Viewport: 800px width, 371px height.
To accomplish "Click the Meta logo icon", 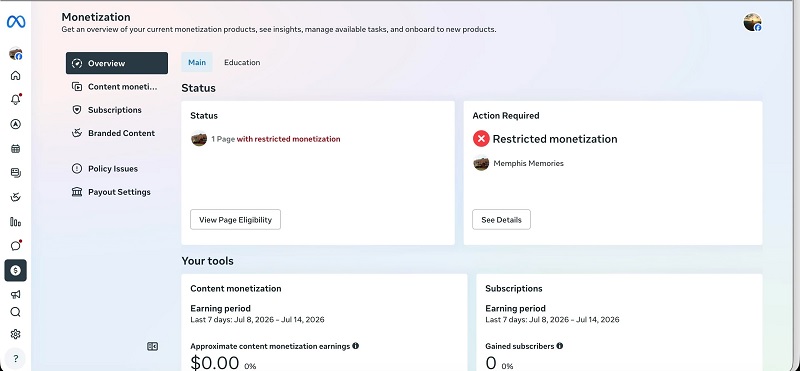I will click(x=16, y=22).
